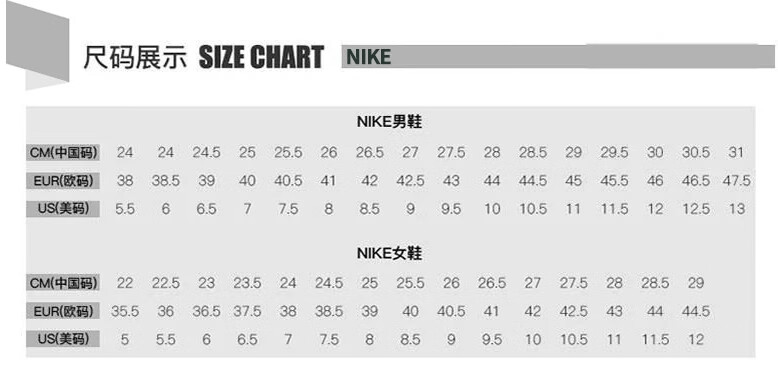Viewport: 778px width, 376px height.
Task: Click the NIKE女鞋 women's shoes table title
Action: 389,253
